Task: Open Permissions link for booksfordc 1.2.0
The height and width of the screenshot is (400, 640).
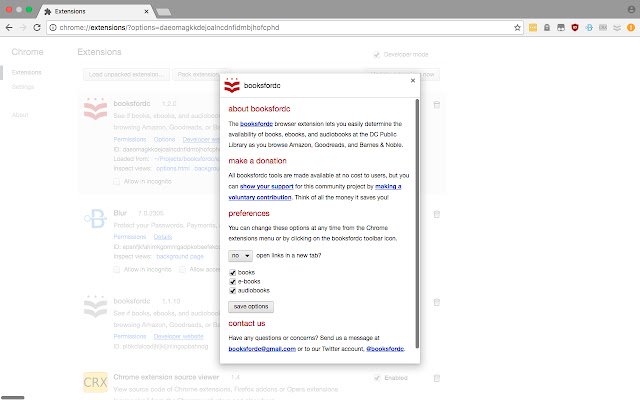Action: 130,140
